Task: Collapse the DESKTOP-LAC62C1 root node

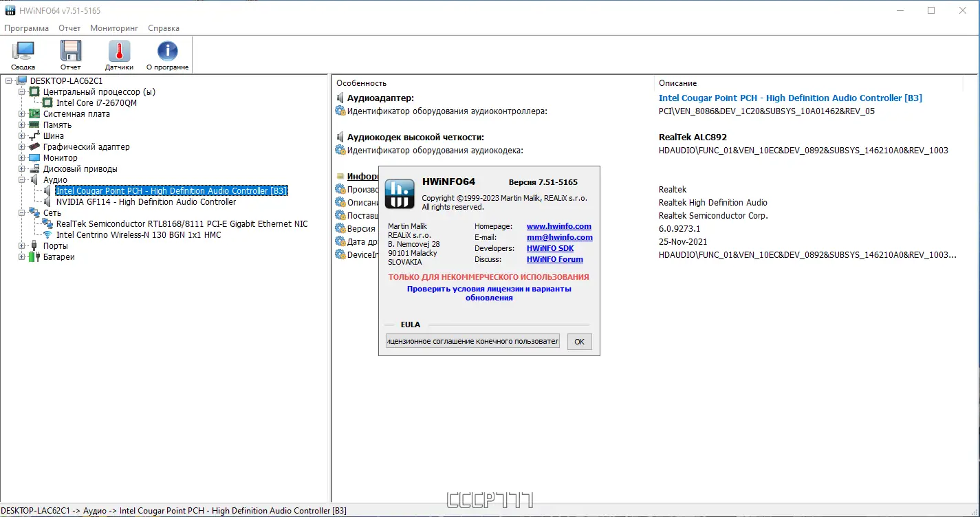Action: point(9,81)
